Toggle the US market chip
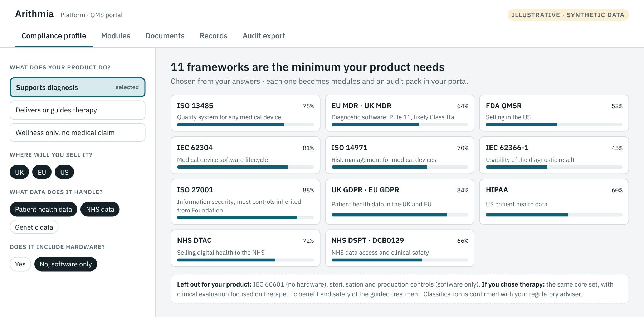This screenshot has width=644, height=317. point(64,172)
